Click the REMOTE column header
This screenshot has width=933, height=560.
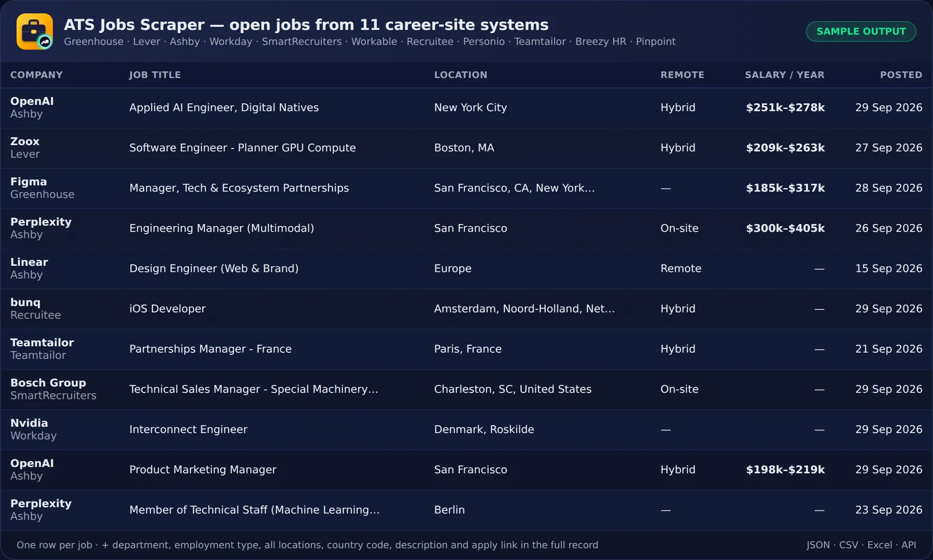coord(682,75)
